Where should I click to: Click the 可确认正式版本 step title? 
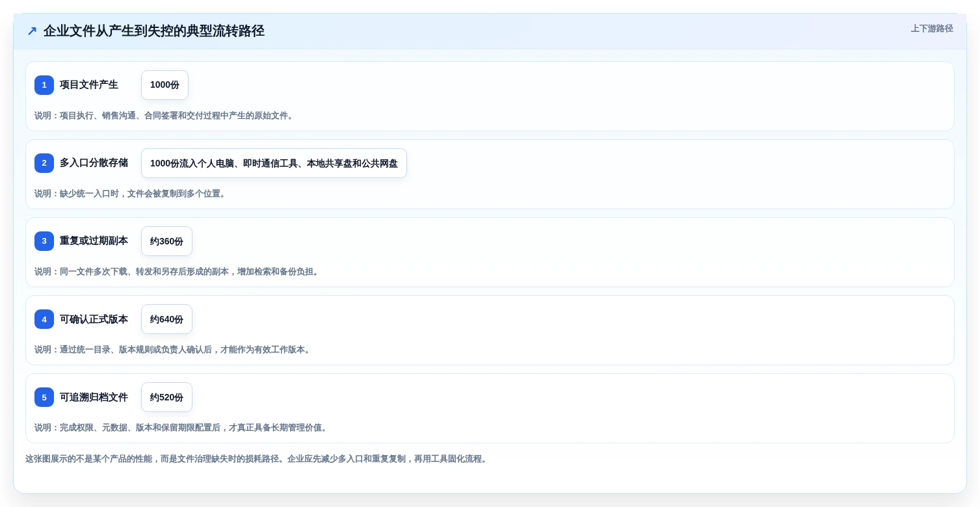[94, 319]
